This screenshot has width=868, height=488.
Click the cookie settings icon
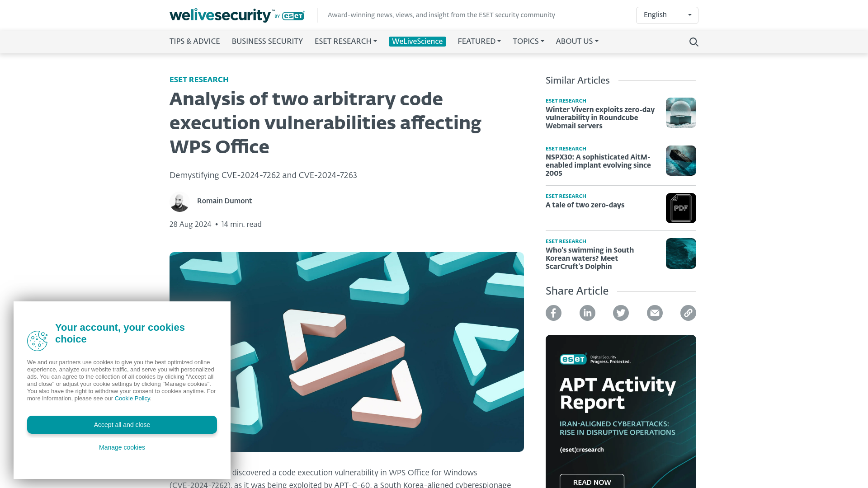(38, 341)
